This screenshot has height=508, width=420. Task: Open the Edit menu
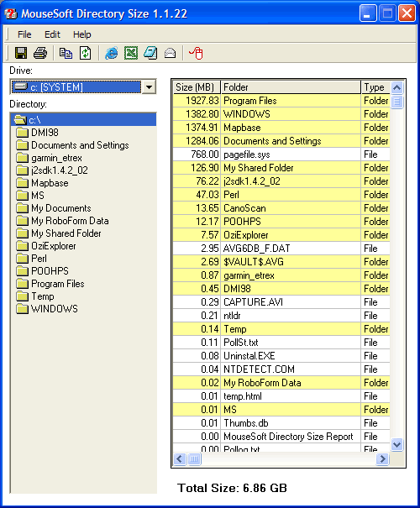[x=52, y=34]
